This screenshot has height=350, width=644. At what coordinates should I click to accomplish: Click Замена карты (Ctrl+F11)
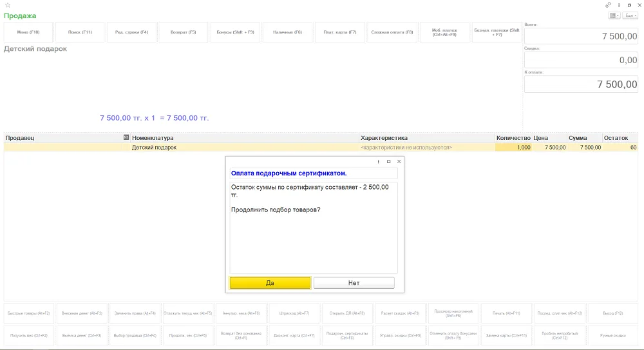(x=506, y=336)
